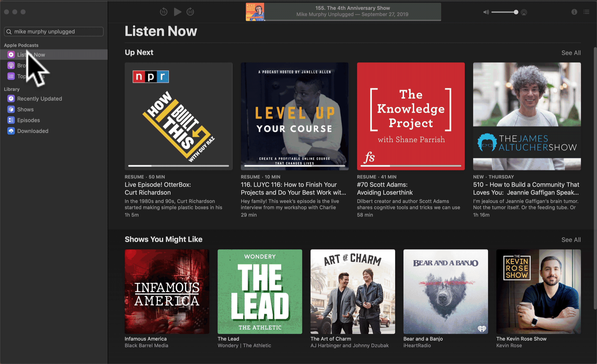Click the skip back 15 seconds icon
Screen dimensions: 597x364
tap(164, 12)
